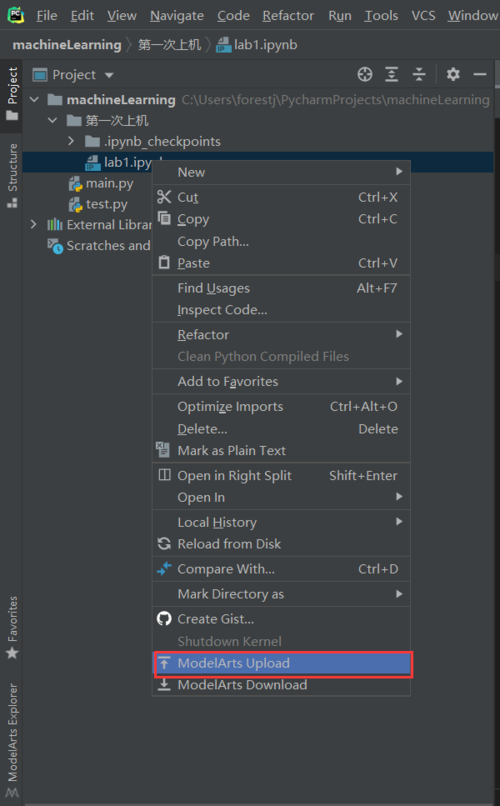Image resolution: width=500 pixels, height=806 pixels.
Task: Collapse the 第一次上机 folder
Action: tap(52, 121)
